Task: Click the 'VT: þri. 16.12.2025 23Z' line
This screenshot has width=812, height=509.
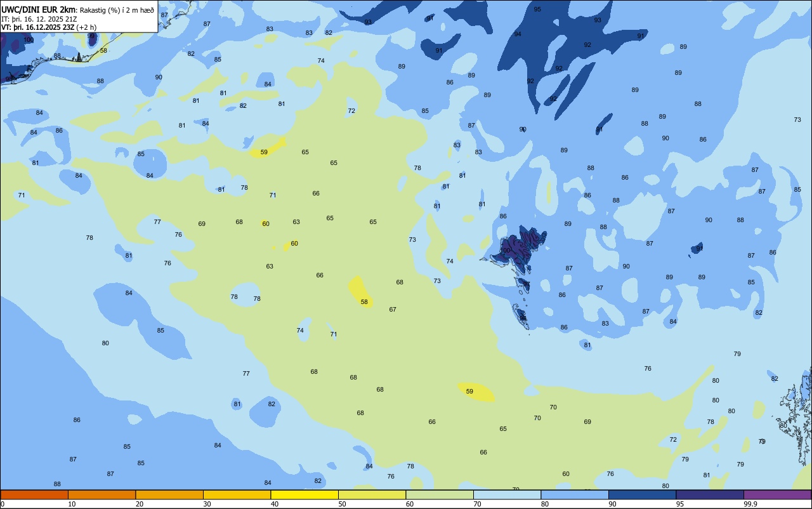Action: point(38,27)
